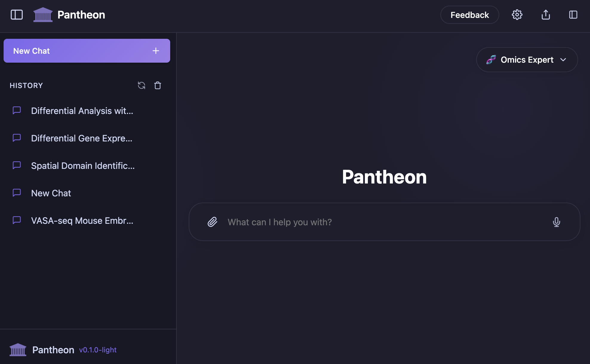This screenshot has width=590, height=364.
Task: Open settings via the gear icon
Action: click(517, 15)
